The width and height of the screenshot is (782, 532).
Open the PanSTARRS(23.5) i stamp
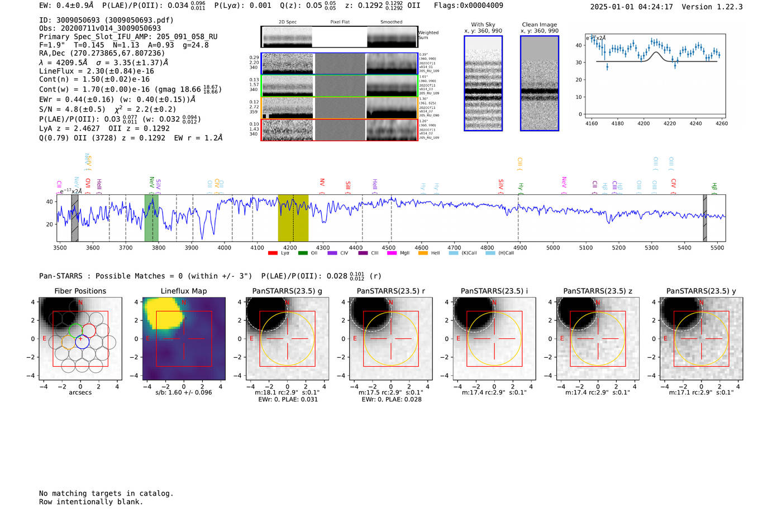pyautogui.click(x=494, y=338)
